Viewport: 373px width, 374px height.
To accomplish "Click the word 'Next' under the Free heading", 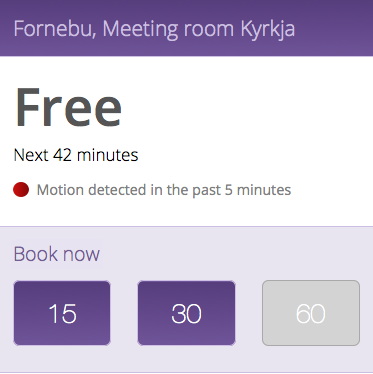I will click(x=31, y=155).
